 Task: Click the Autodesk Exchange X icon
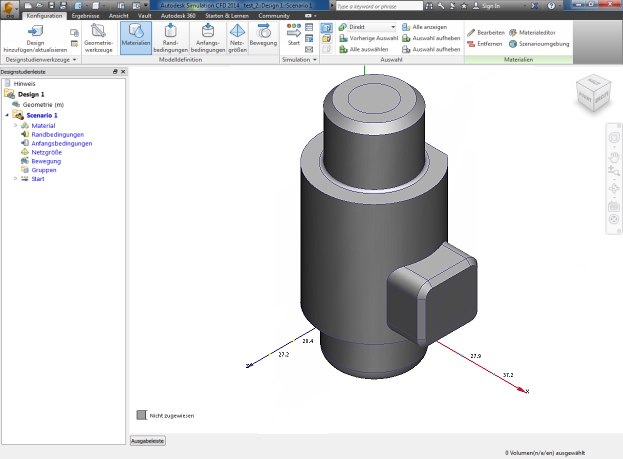pos(535,6)
